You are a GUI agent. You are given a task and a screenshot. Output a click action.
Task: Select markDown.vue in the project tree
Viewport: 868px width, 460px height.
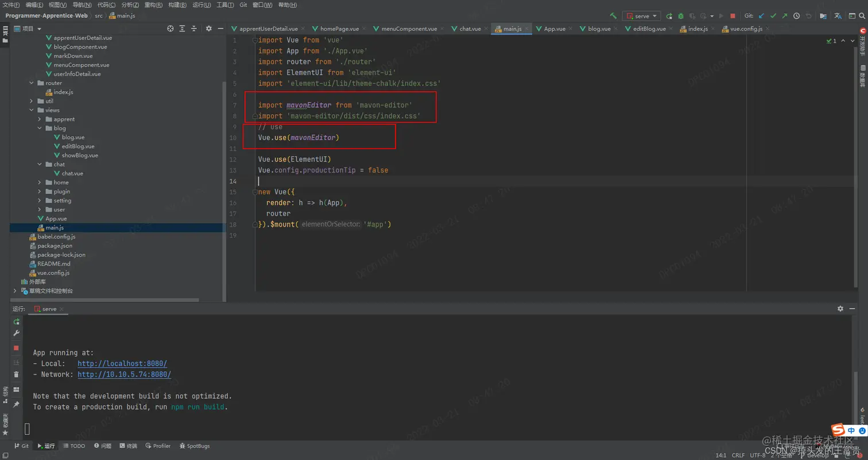[x=73, y=56]
